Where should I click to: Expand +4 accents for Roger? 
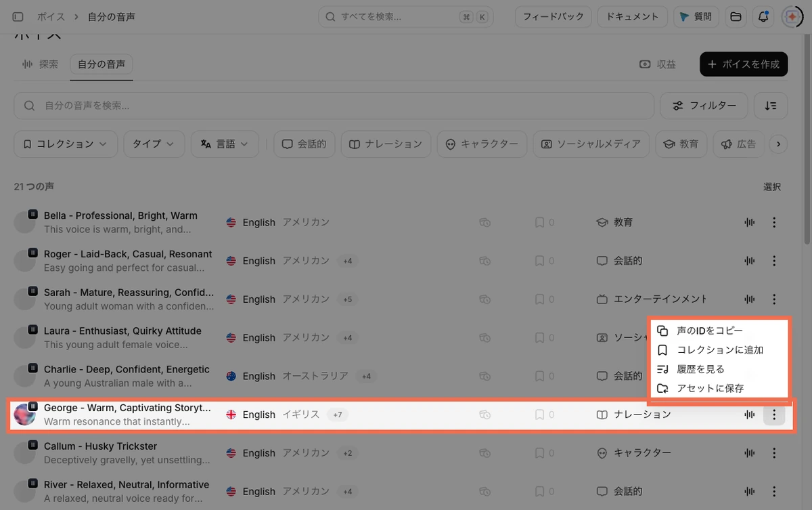[347, 261]
